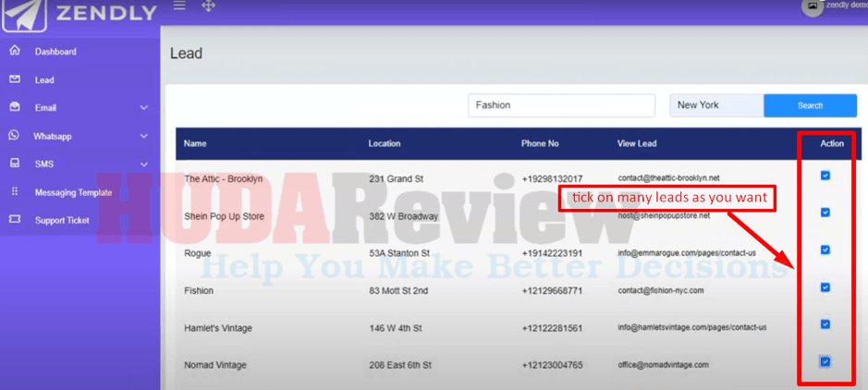Focus the Fashion keyword input field
This screenshot has height=390, width=868.
[561, 105]
